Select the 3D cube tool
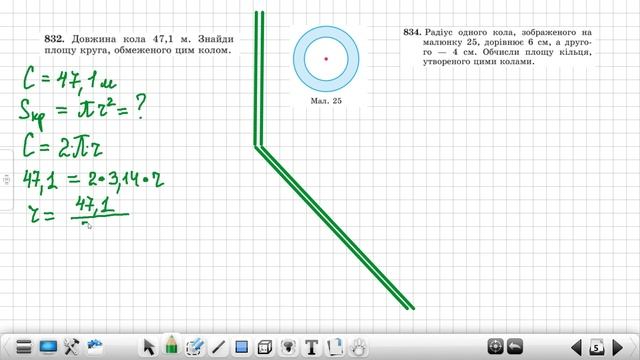Screen dimensions: 640x360 coord(265,348)
